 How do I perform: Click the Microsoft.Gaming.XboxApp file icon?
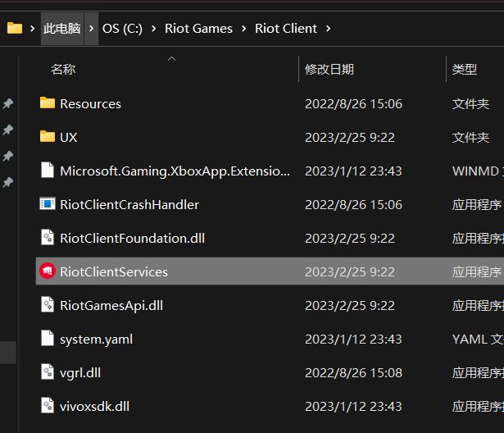pos(48,170)
